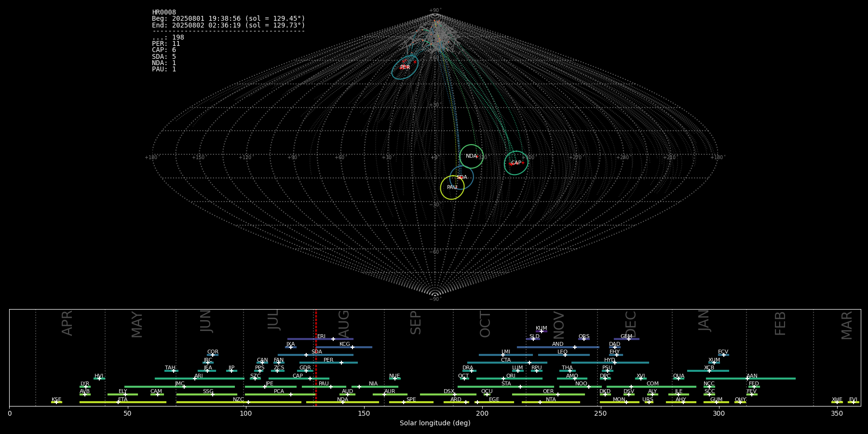Select the 'End: 20250802 02:36:19' line
The image size is (868, 434).
tap(229, 25)
